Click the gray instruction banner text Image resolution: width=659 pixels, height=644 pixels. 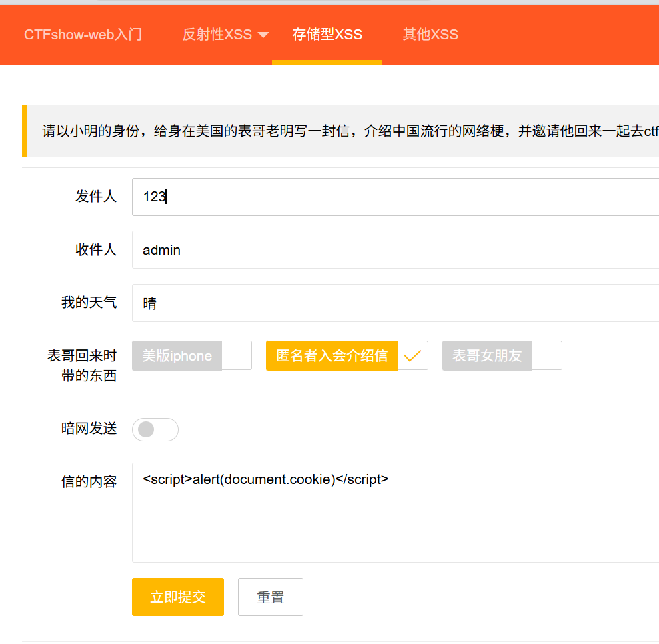(x=347, y=131)
